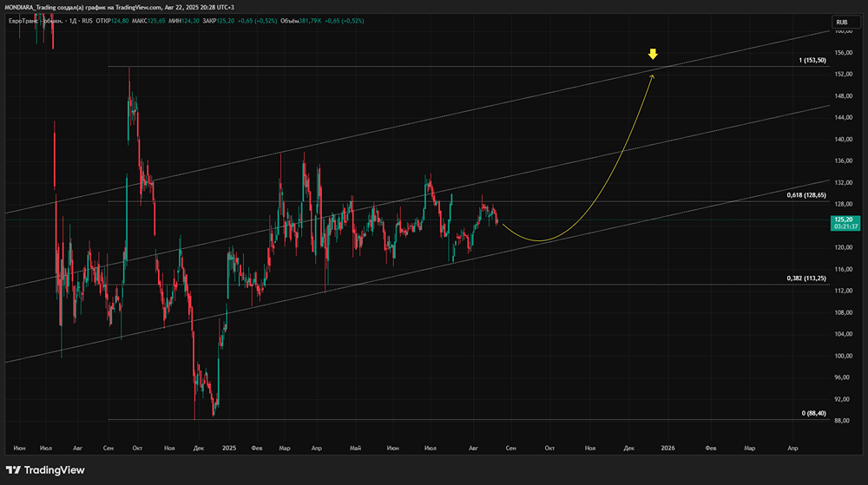Click the 112,00 price axis label

tap(843, 291)
